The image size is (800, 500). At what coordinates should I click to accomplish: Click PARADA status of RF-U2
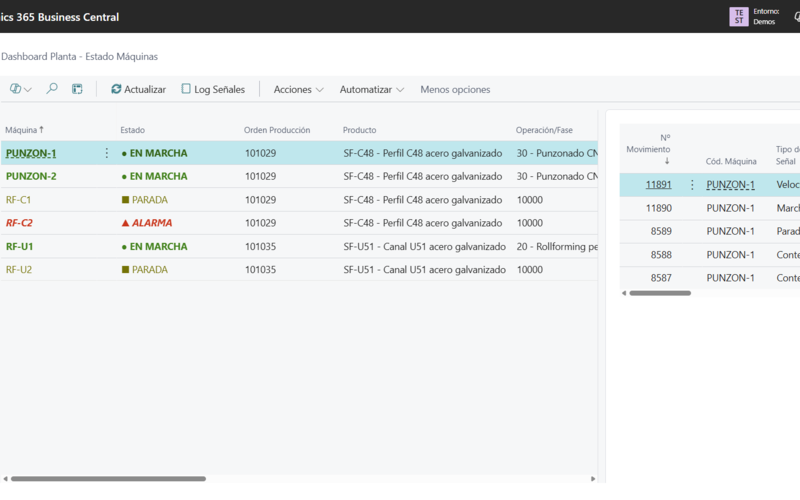[x=145, y=269]
